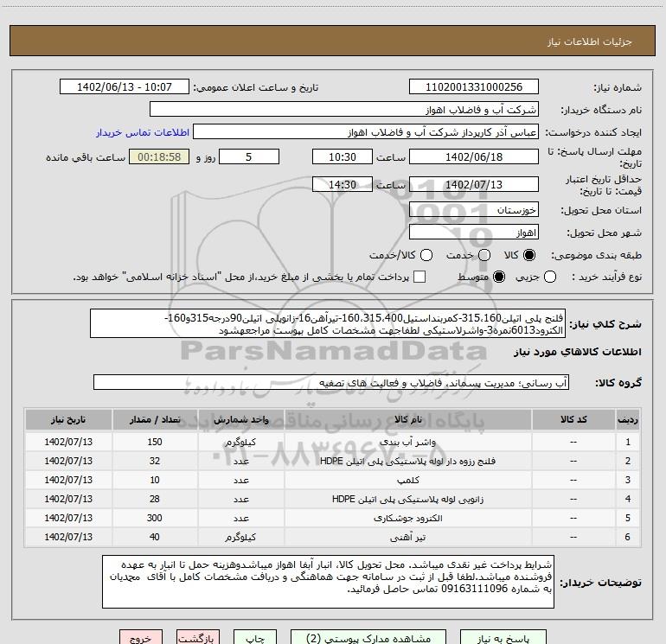
Task: Click the goods group field آب رسانی
Action: point(331,382)
